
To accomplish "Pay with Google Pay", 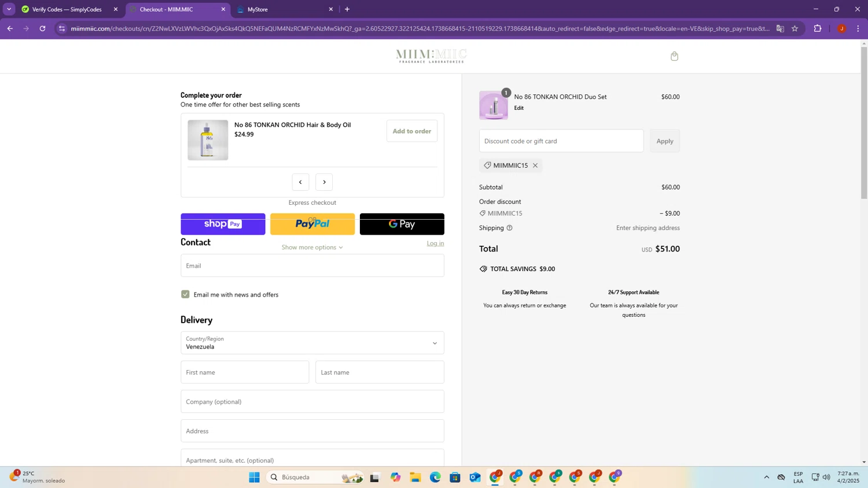I will 402,224.
